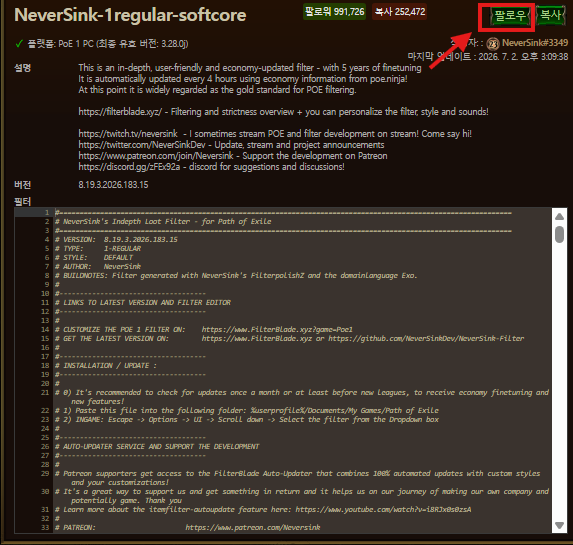
Task: Click the code scrollbar's down arrow
Action: tap(559, 525)
